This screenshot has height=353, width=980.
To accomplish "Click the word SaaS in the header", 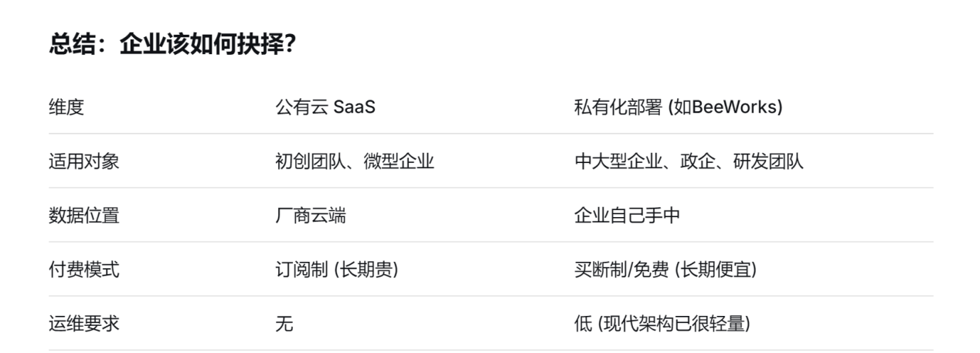I will pyautogui.click(x=354, y=107).
